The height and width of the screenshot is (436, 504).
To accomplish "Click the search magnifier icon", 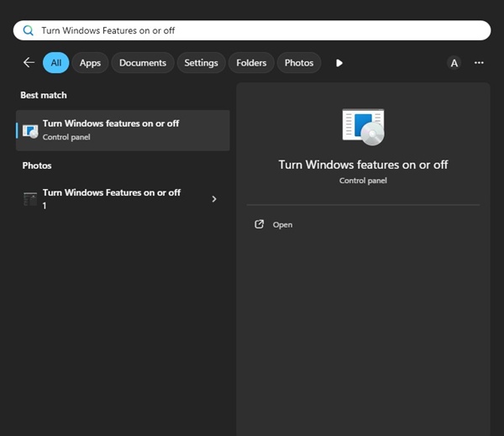I will click(x=29, y=30).
